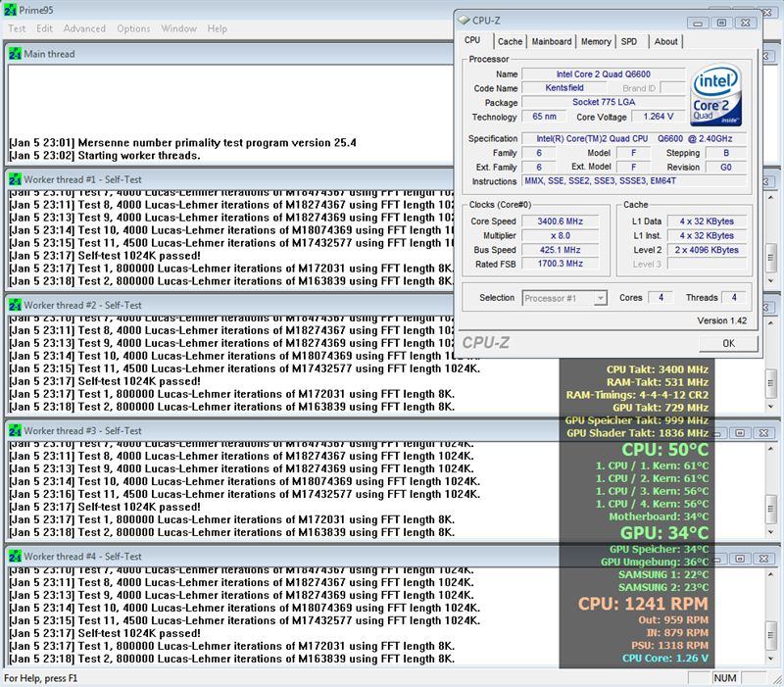Viewport: 784px width, 687px height.
Task: Click the Main thread line Starting worker threads
Action: (105, 156)
